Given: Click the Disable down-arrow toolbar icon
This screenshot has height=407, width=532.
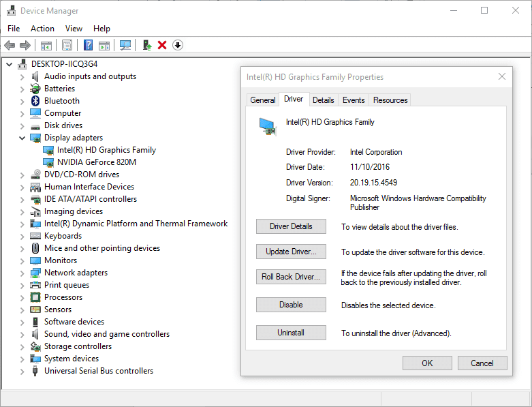Looking at the screenshot, I should tap(178, 45).
